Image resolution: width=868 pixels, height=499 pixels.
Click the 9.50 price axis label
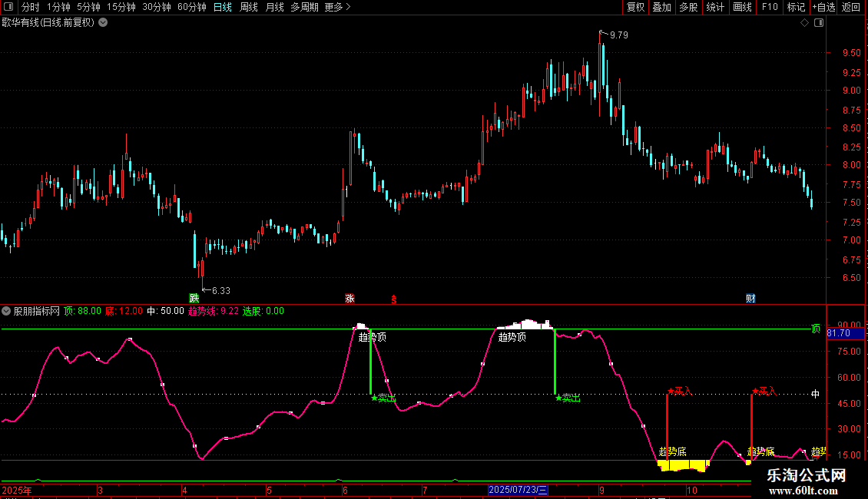851,52
